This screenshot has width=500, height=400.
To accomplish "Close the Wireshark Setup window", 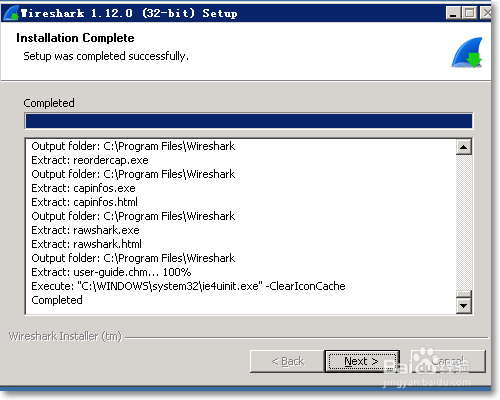I will click(486, 13).
